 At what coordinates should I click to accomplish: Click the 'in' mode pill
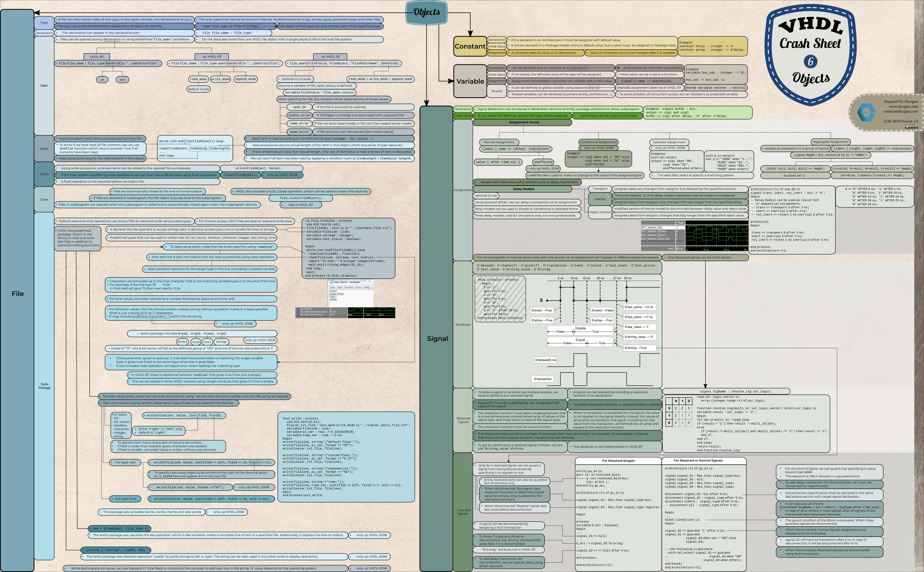(x=102, y=79)
